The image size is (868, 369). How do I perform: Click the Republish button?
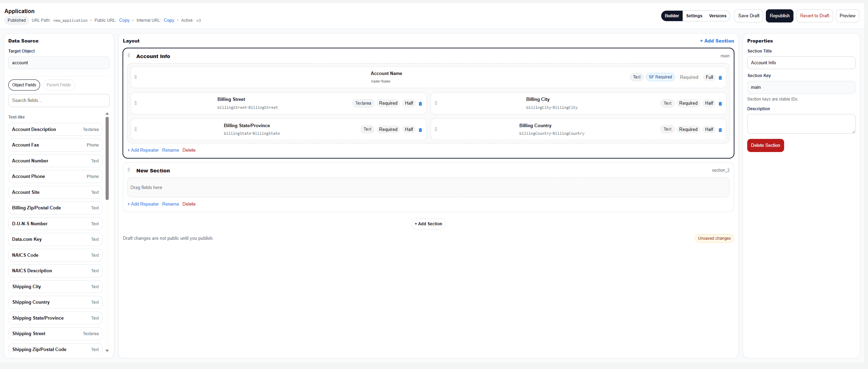[x=779, y=16]
